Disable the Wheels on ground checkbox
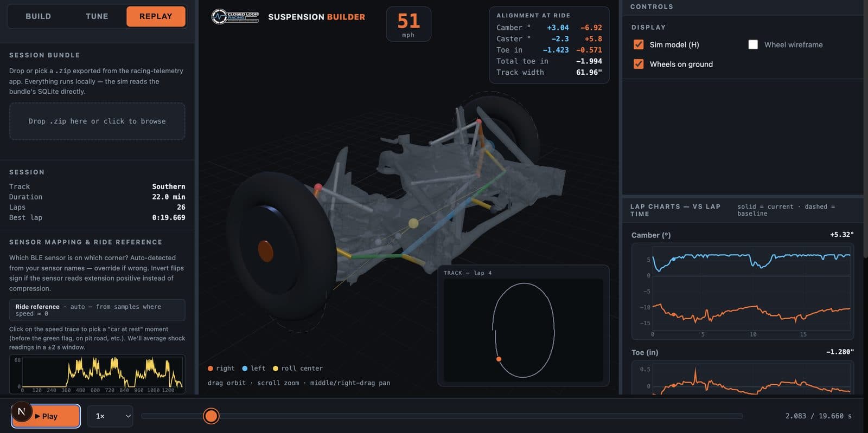Viewport: 868px width, 433px height. (x=639, y=64)
